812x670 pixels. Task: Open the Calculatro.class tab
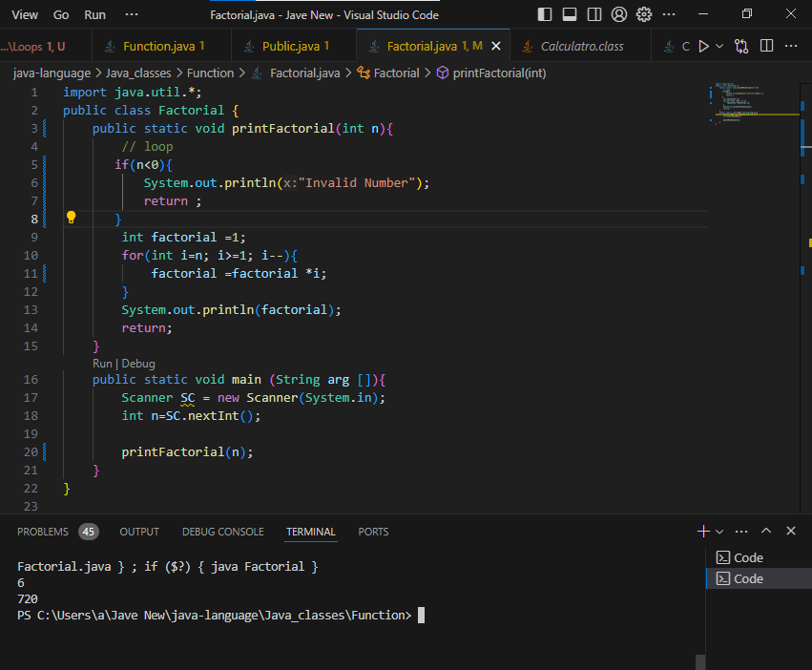coord(581,46)
